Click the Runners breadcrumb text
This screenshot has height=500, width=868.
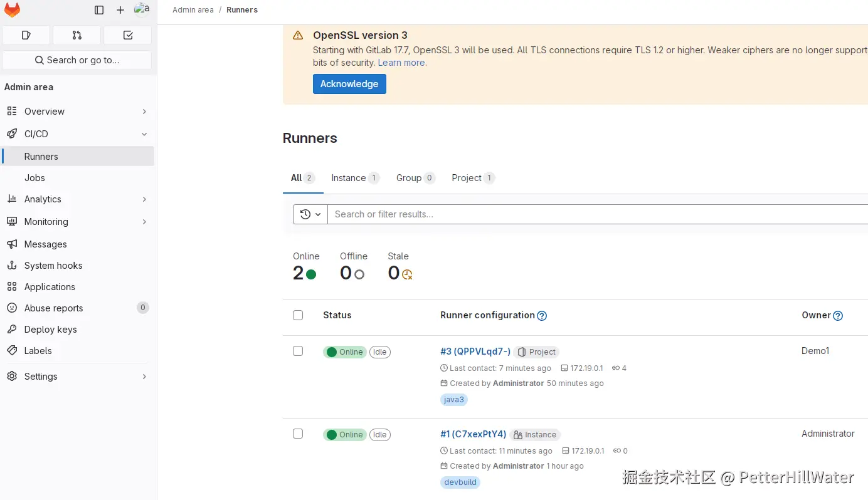(x=242, y=10)
